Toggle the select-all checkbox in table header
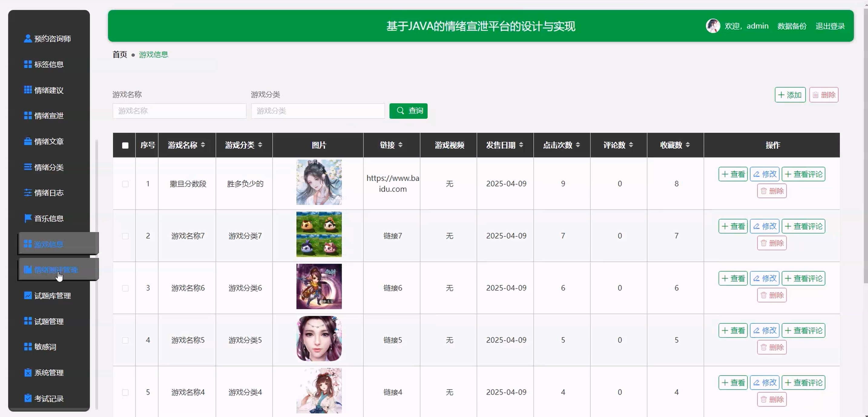The height and width of the screenshot is (417, 868). [125, 145]
